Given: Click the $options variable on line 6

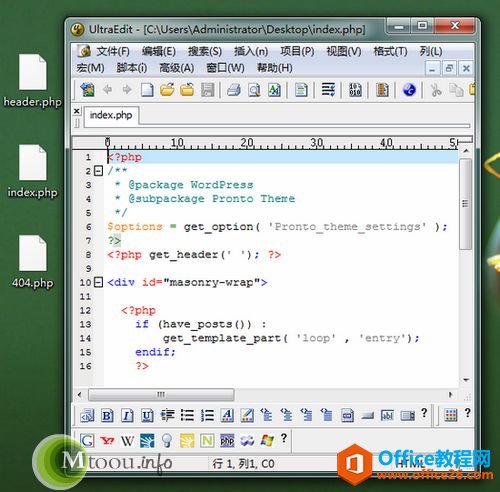Looking at the screenshot, I should tap(135, 227).
